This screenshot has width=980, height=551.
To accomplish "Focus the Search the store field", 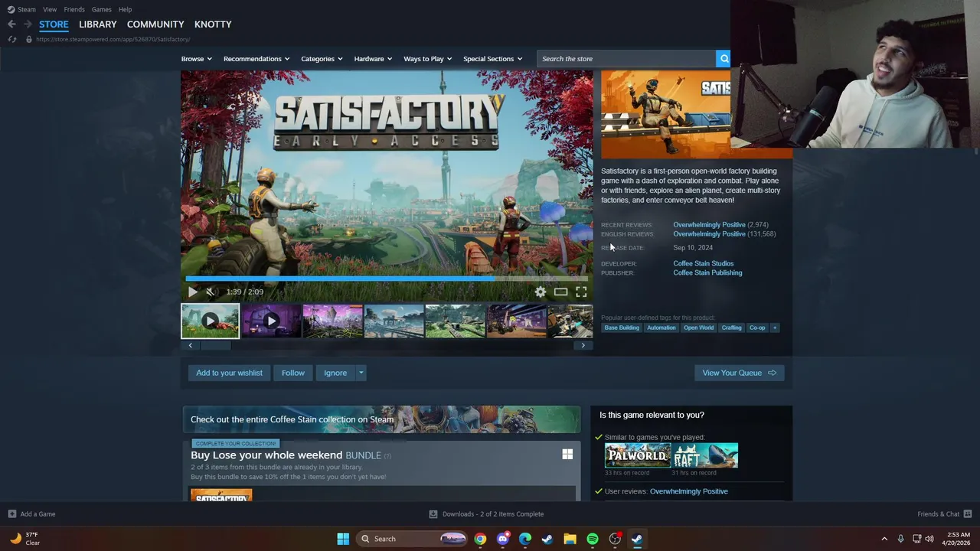I will (x=626, y=59).
